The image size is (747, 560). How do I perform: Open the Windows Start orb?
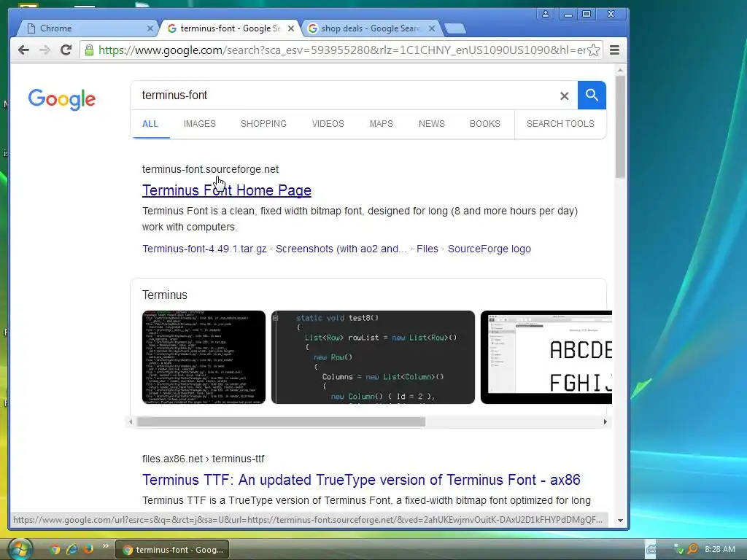(20, 549)
